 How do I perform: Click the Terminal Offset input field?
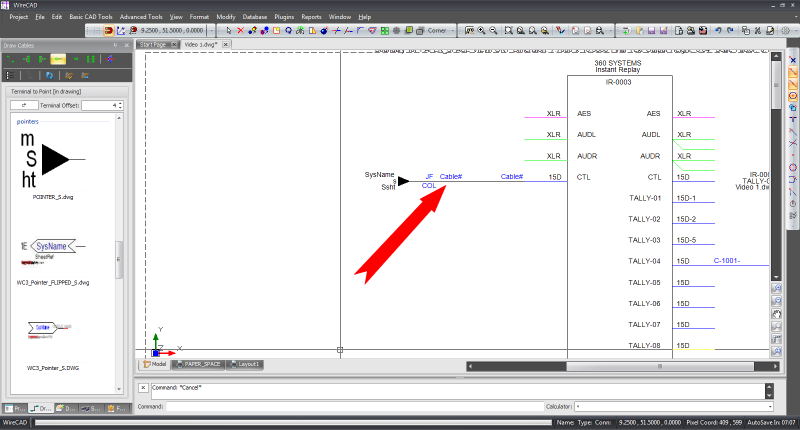pyautogui.click(x=100, y=106)
